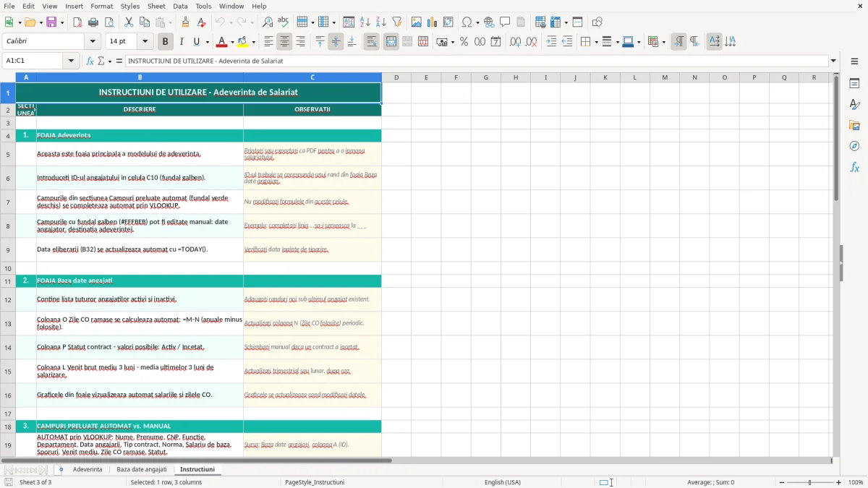Open the sidebar Functions panel
Screen dimensions: 868x488
(x=854, y=167)
